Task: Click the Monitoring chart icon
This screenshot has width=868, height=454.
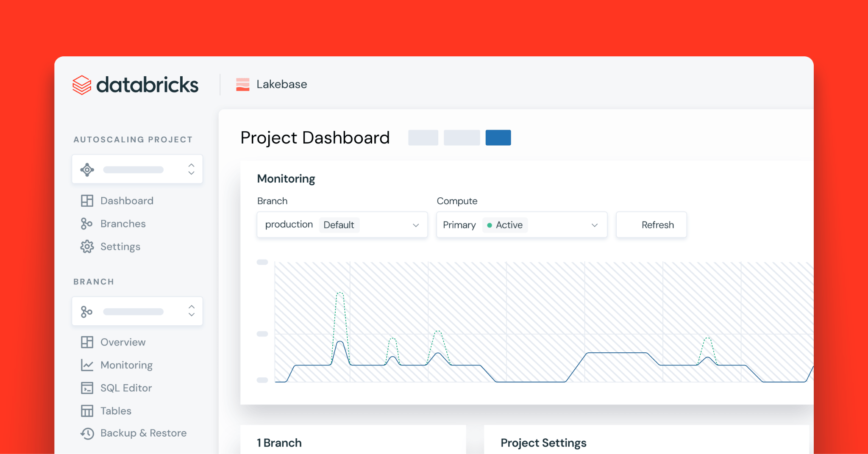Action: pyautogui.click(x=87, y=365)
